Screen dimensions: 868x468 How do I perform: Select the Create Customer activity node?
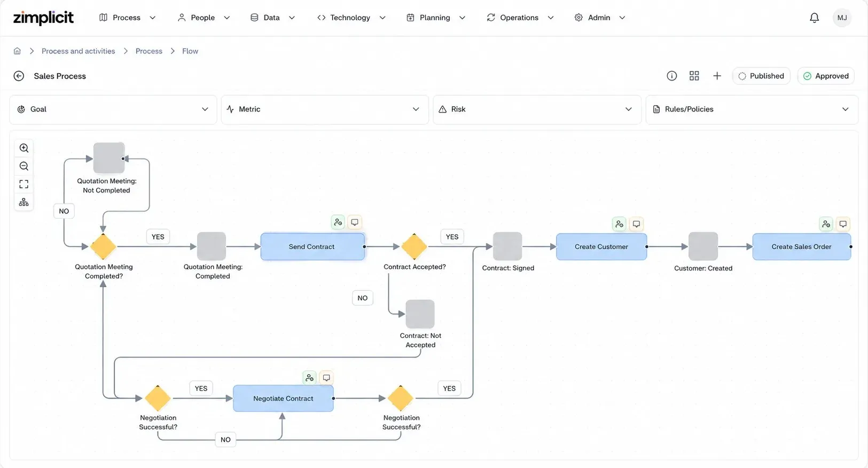(601, 247)
